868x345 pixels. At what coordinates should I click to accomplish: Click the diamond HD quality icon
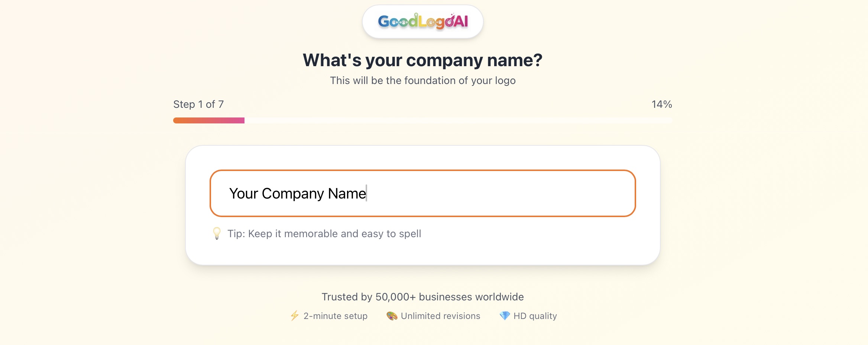point(505,316)
